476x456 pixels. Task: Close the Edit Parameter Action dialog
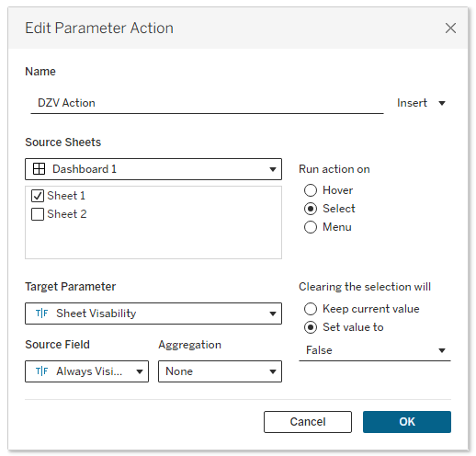tap(450, 28)
